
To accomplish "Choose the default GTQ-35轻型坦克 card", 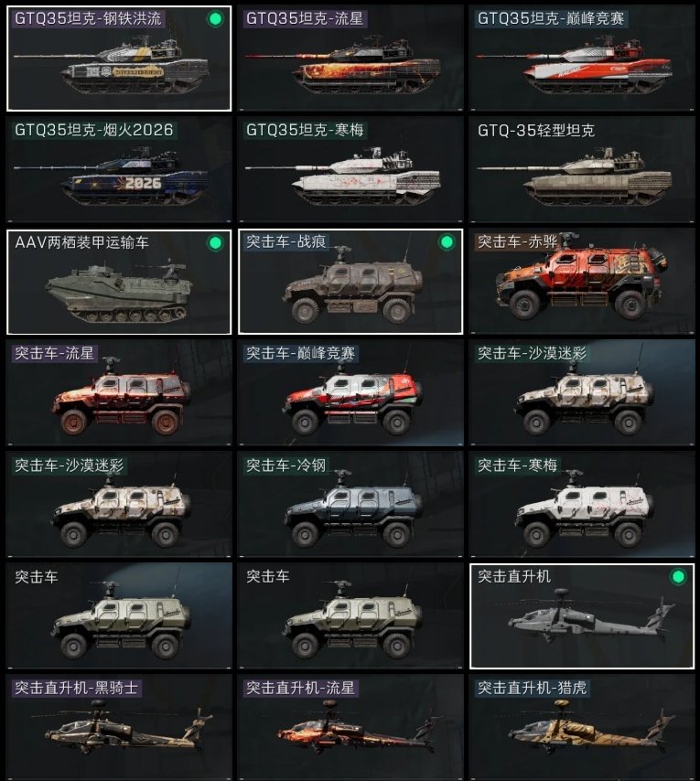I will pyautogui.click(x=582, y=170).
